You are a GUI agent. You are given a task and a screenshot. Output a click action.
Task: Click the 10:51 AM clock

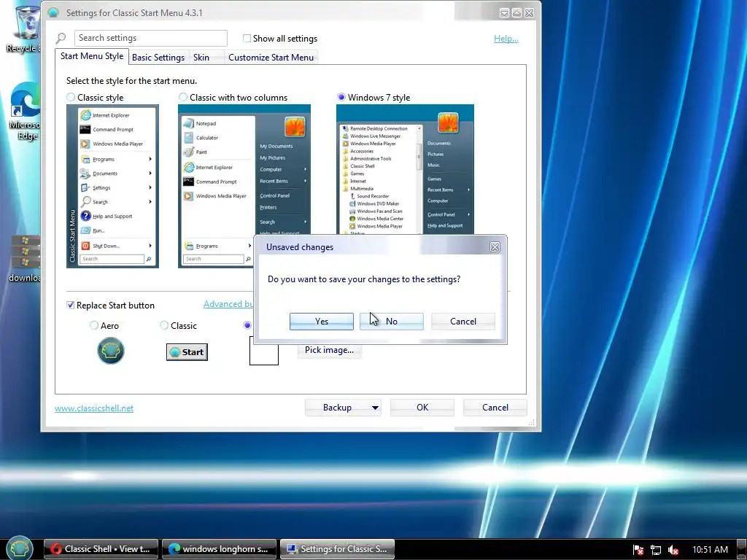(710, 550)
